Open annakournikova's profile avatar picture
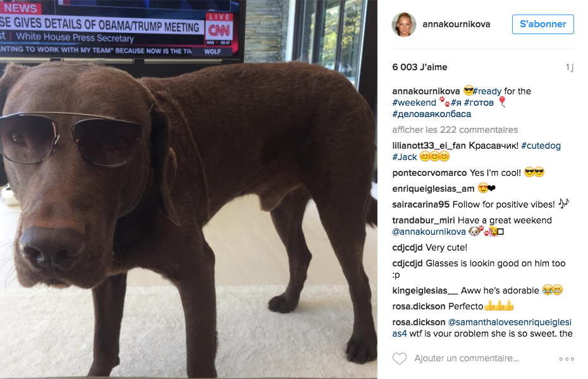Screen dimensions: 588x379 (404, 25)
